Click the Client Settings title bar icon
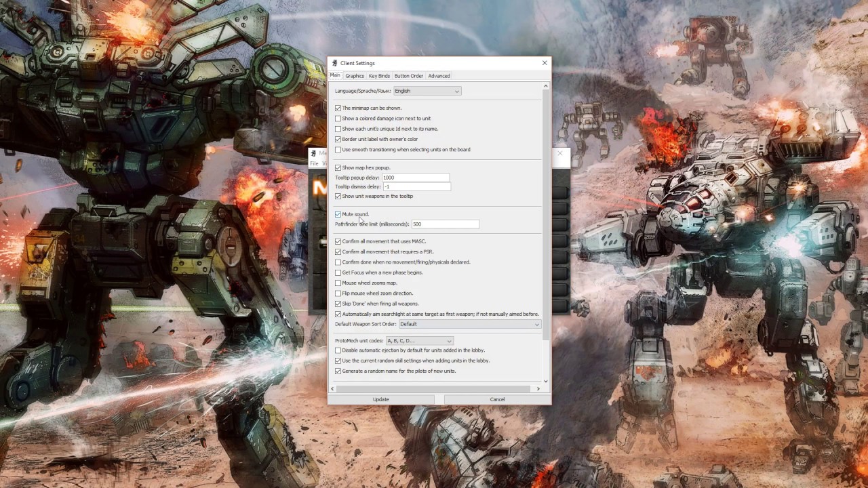Viewport: 868px width, 488px height. [x=335, y=63]
